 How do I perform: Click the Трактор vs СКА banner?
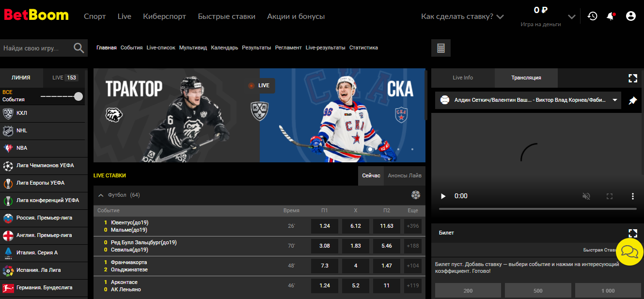(x=259, y=115)
